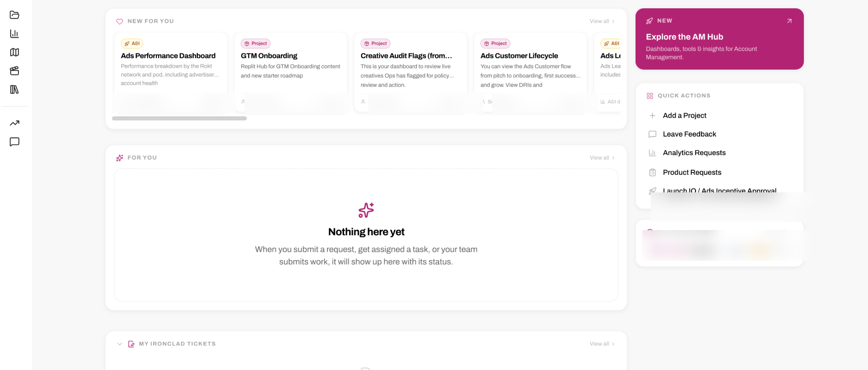Click the Nothing here yet heading
The width and height of the screenshot is (868, 370).
[x=366, y=232]
